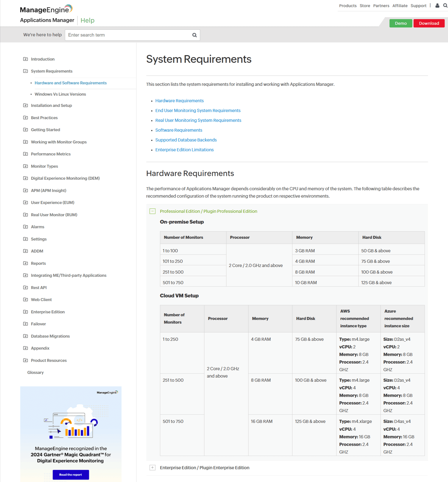Click Enterprise Edition / Plugin Enterprise Edition heading

click(205, 468)
